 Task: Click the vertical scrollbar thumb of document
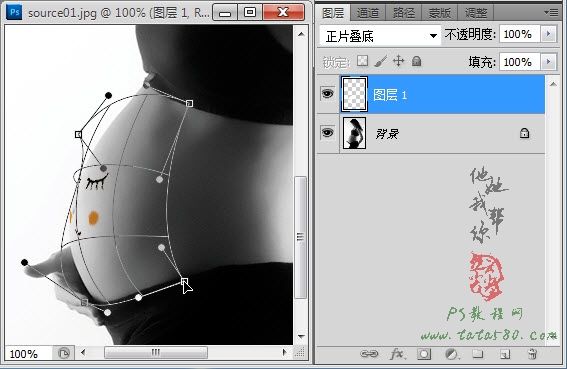[x=300, y=237]
